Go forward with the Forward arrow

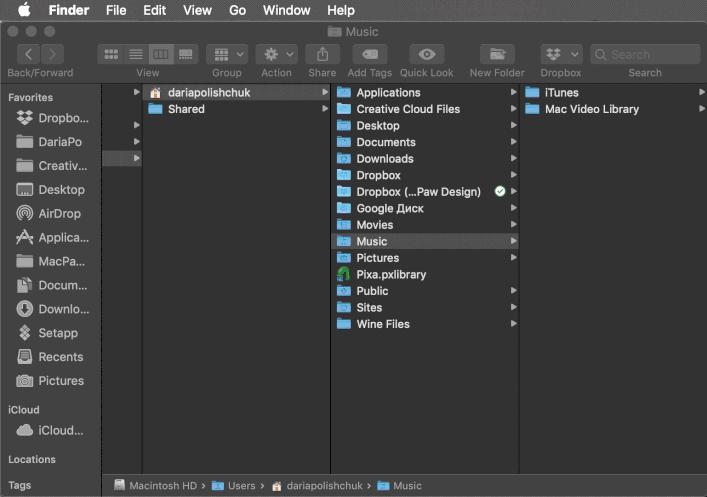click(52, 55)
